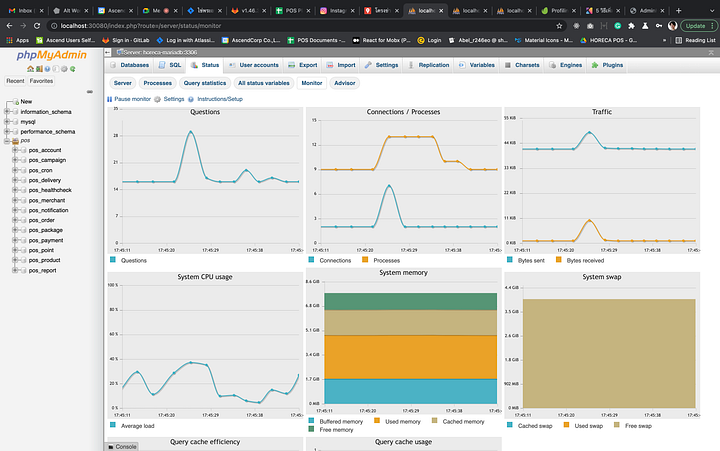Reload the page with browser refresh icon
The height and width of the screenshot is (451, 720).
point(37,26)
